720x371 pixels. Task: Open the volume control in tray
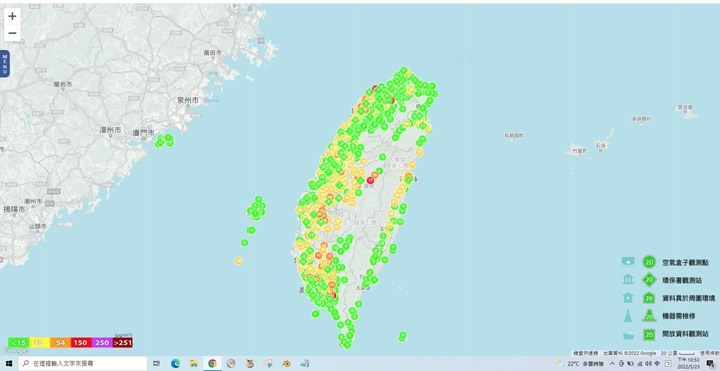click(648, 364)
